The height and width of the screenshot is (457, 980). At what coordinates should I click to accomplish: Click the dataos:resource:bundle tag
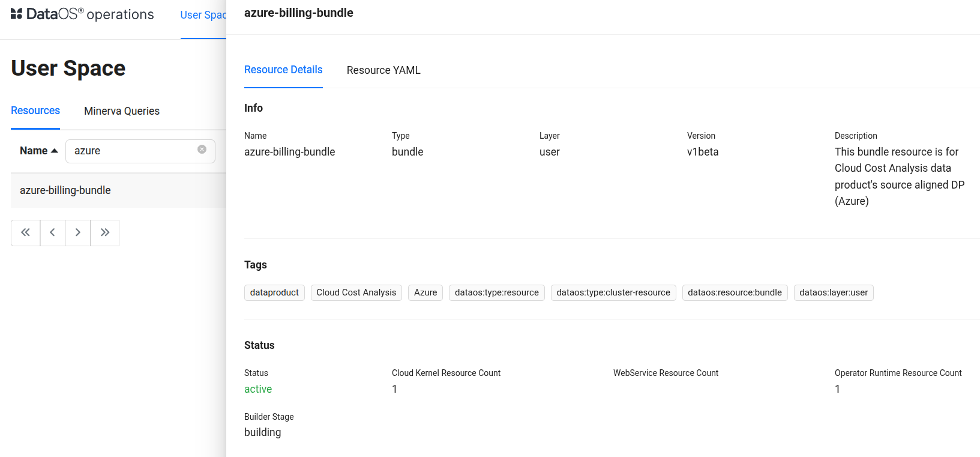pyautogui.click(x=735, y=292)
